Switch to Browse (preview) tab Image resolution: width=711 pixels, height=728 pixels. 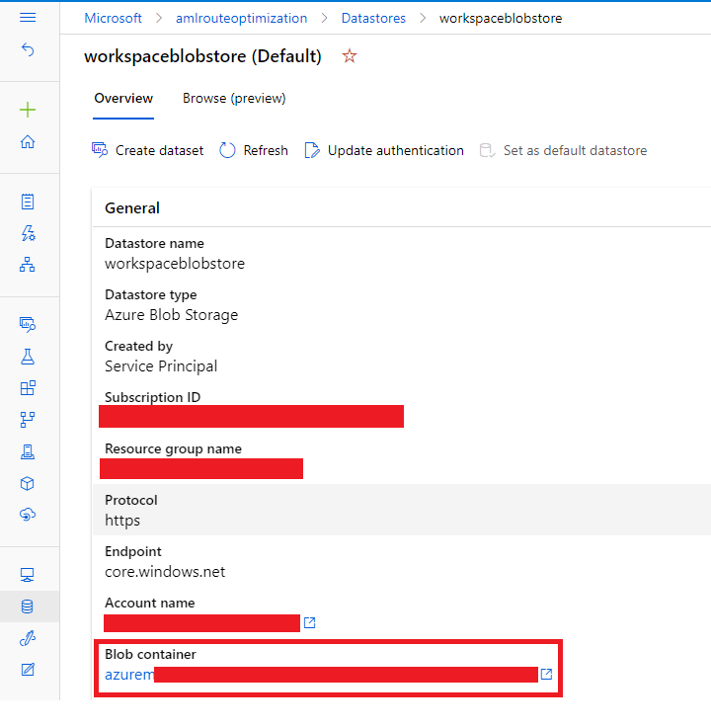[234, 99]
